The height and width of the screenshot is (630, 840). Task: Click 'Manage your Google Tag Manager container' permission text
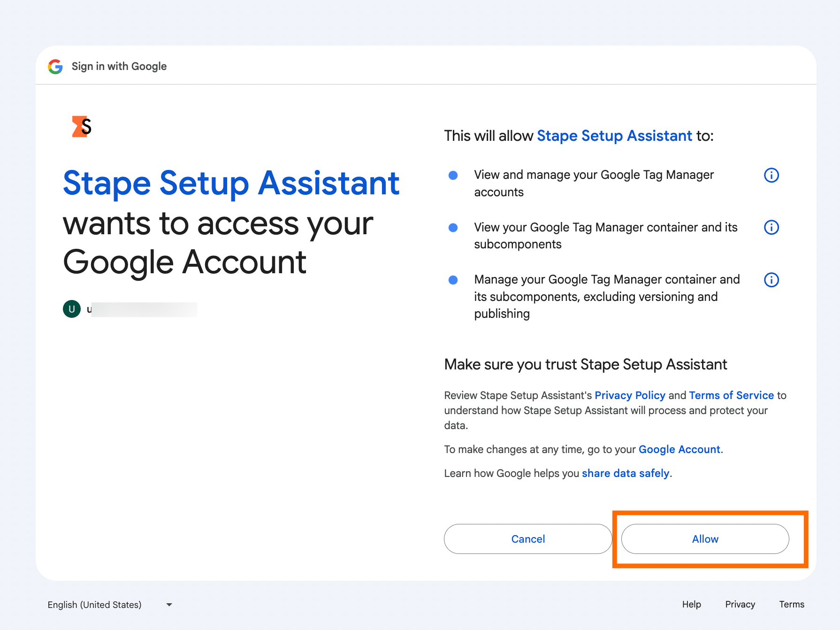[607, 296]
